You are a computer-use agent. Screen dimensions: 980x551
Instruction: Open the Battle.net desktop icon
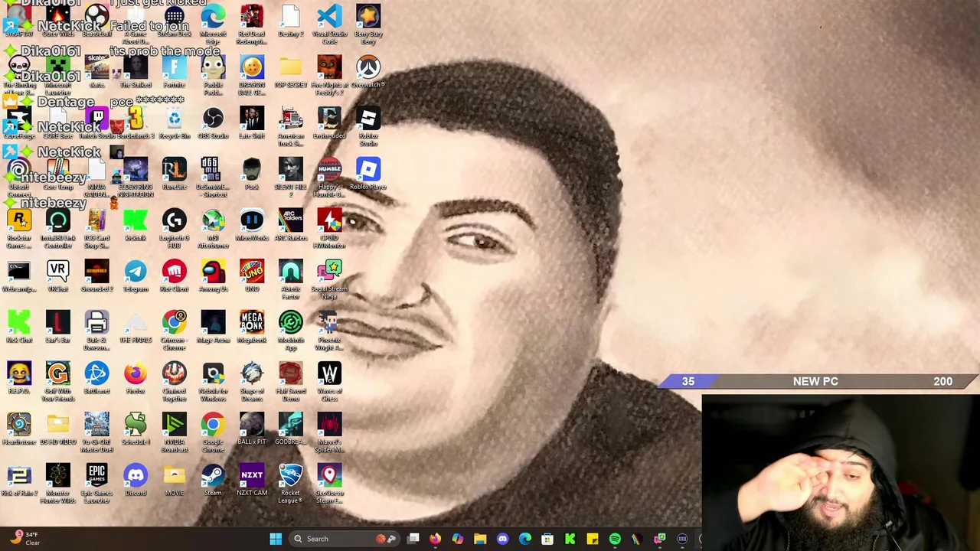(x=96, y=379)
